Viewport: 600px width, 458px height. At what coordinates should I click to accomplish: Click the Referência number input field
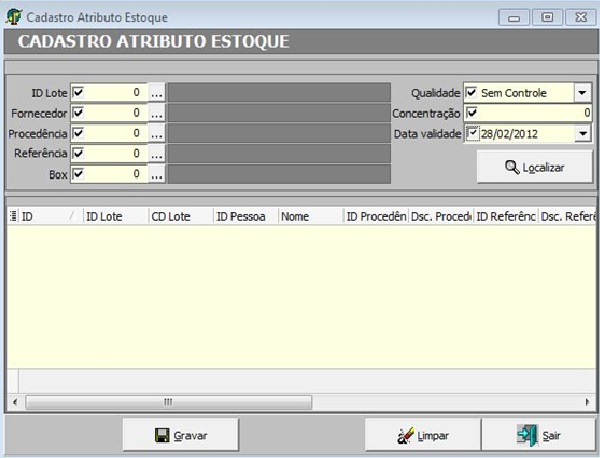[116, 154]
